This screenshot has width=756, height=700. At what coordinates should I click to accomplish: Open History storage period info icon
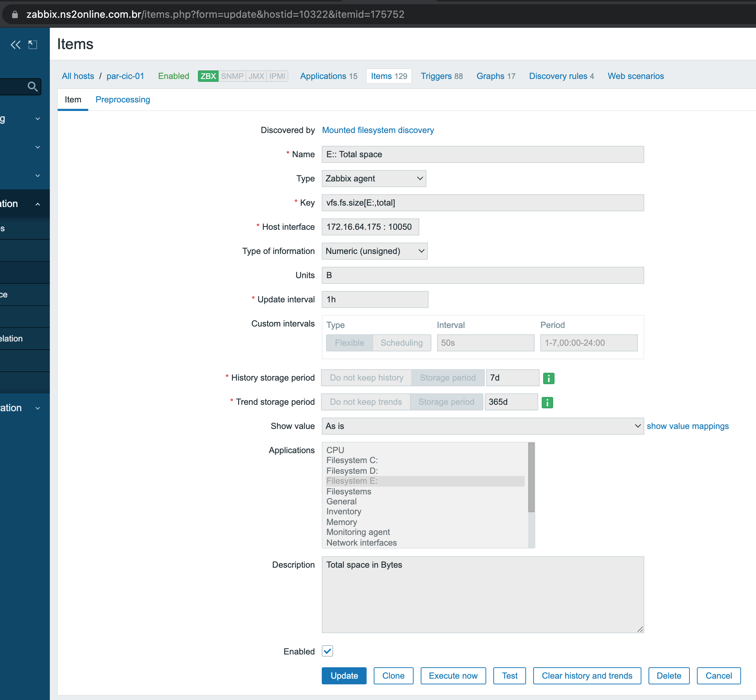tap(548, 378)
